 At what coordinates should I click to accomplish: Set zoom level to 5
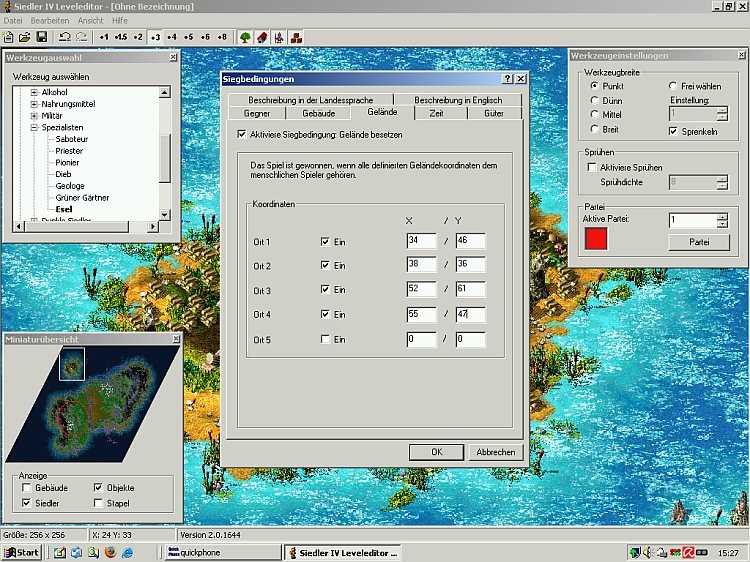tap(188, 37)
